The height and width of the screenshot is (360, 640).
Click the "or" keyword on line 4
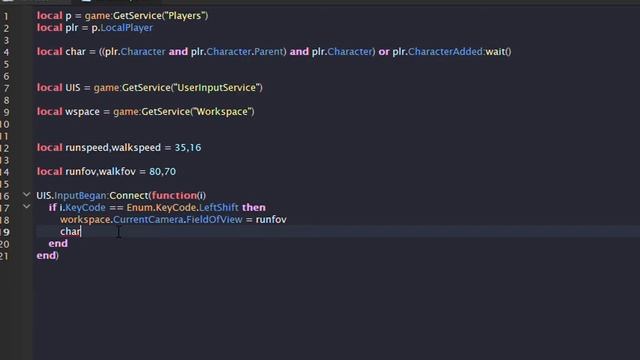(x=384, y=51)
